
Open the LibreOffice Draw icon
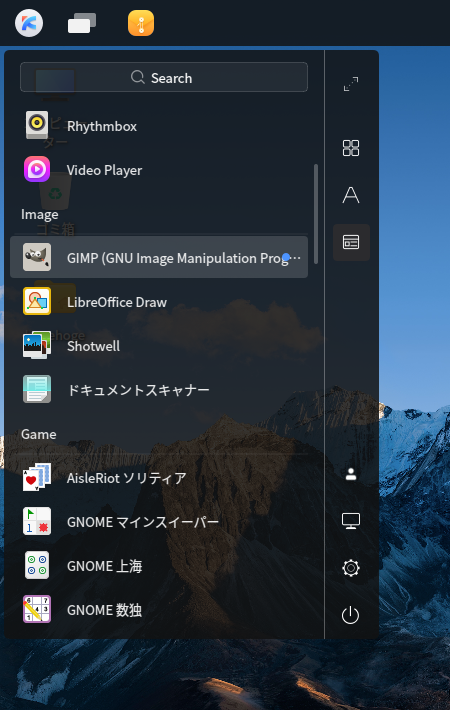37,301
